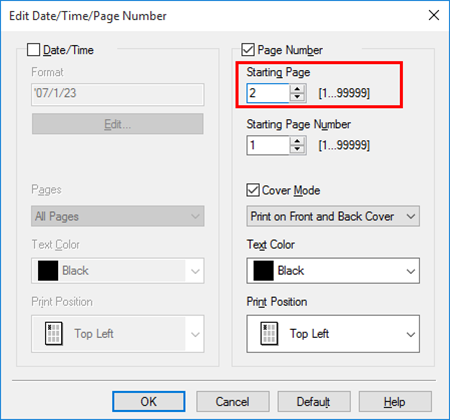Close the Edit Date/Time/Page Number dialog
Screen dimensions: 450x420
click(434, 15)
